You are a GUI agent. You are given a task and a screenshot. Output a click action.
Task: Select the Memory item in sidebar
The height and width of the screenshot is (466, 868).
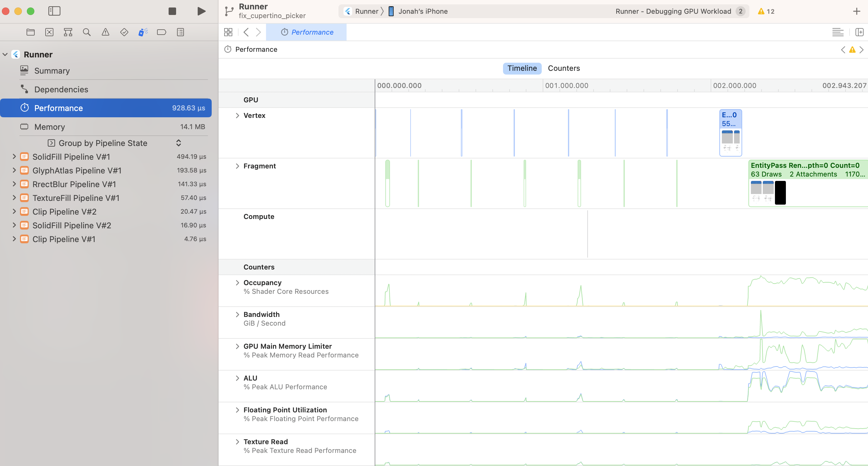point(50,127)
